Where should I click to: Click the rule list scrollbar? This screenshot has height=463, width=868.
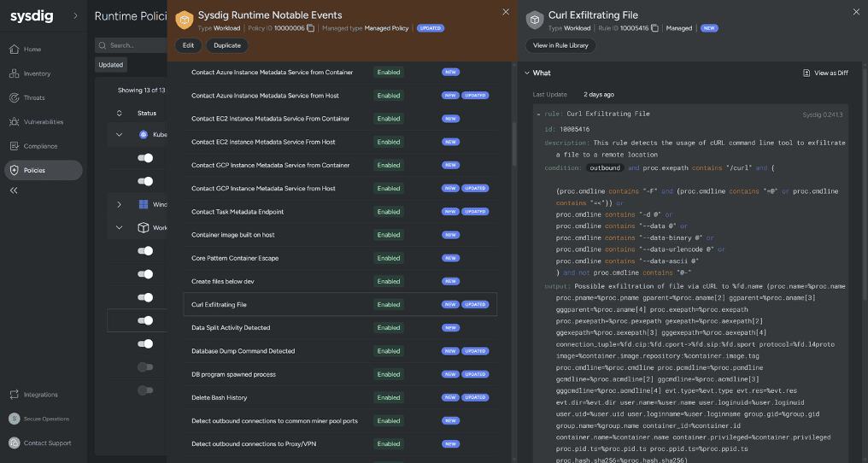(x=514, y=143)
